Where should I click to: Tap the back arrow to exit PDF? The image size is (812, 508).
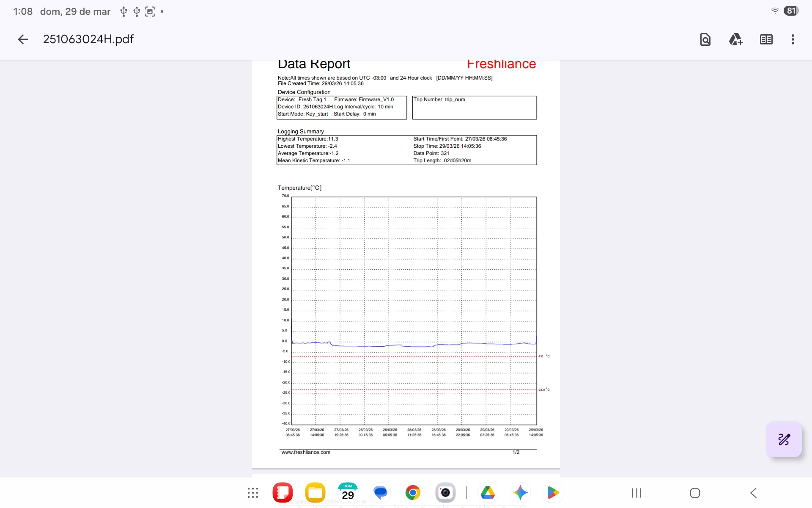point(23,39)
